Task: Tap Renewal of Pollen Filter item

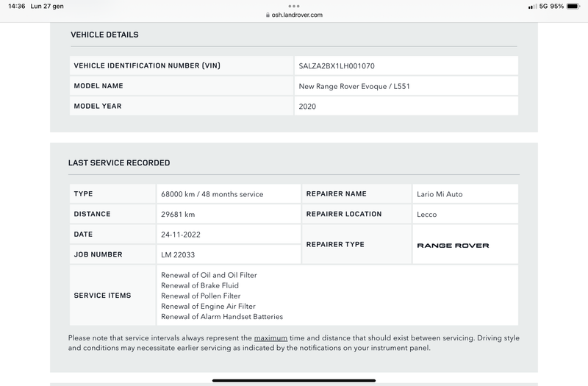Action: pyautogui.click(x=201, y=296)
